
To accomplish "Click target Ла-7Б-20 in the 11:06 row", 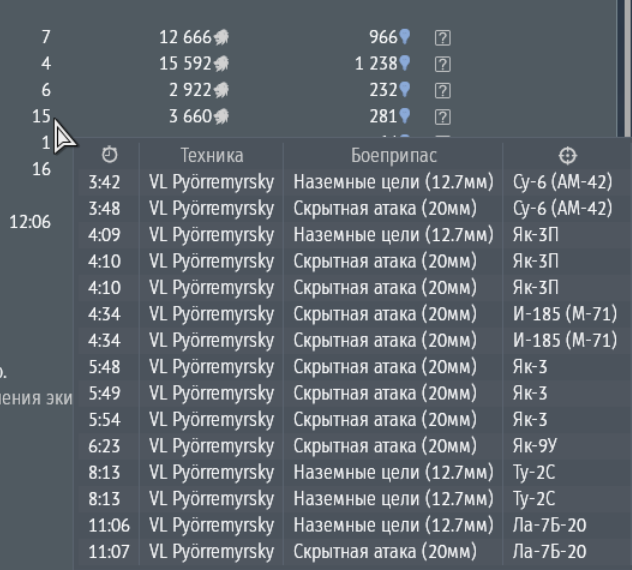I will [x=549, y=525].
